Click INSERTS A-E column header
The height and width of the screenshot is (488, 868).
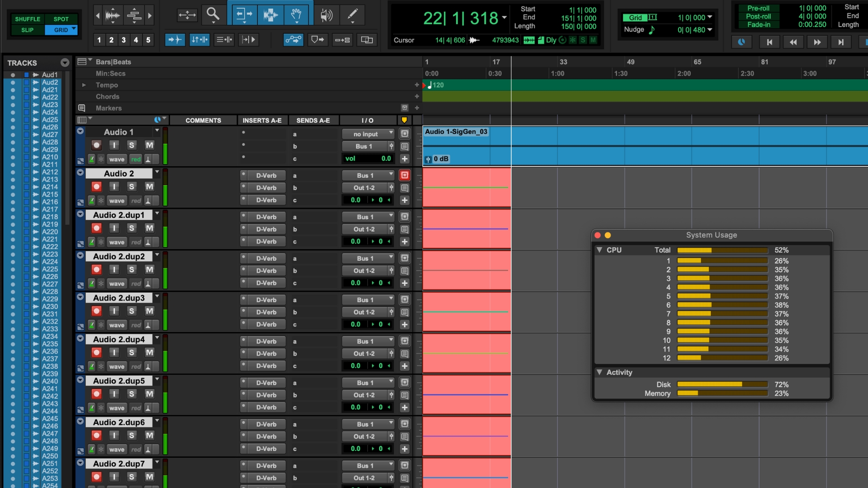click(262, 120)
